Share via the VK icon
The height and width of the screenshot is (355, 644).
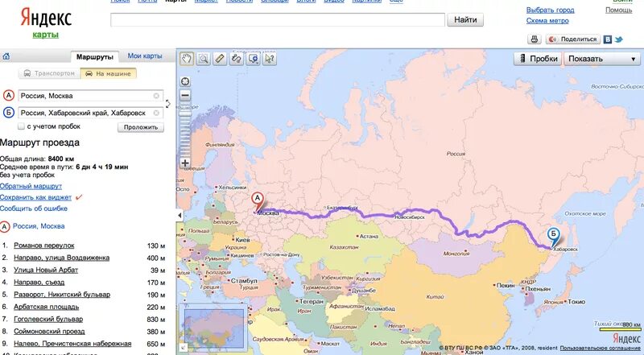point(608,39)
